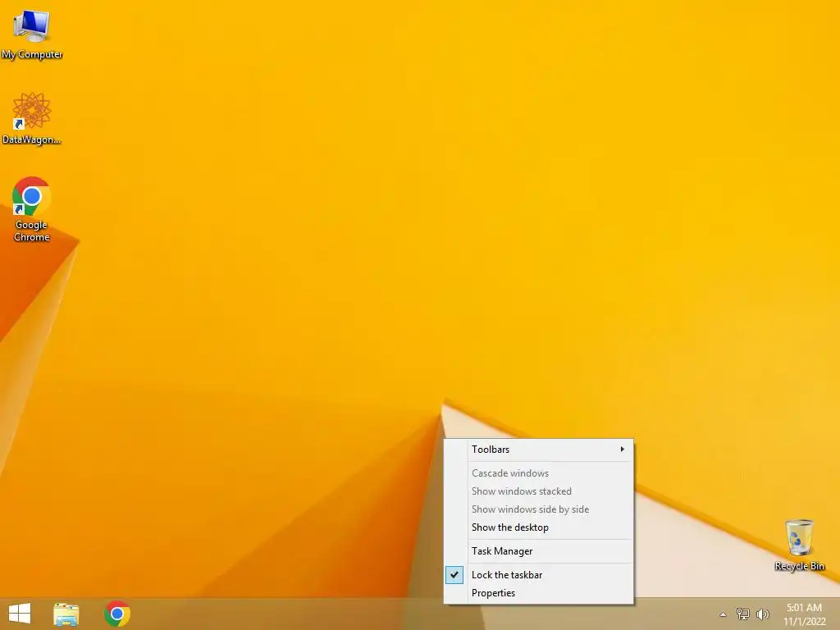840x630 pixels.
Task: Click the greyed Show windows stacked entry
Action: pos(539,491)
